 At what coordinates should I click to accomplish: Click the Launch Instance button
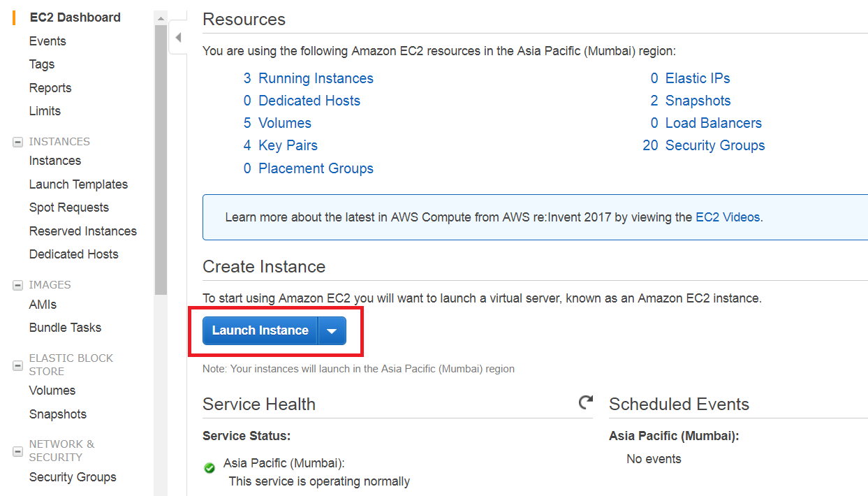coord(259,330)
